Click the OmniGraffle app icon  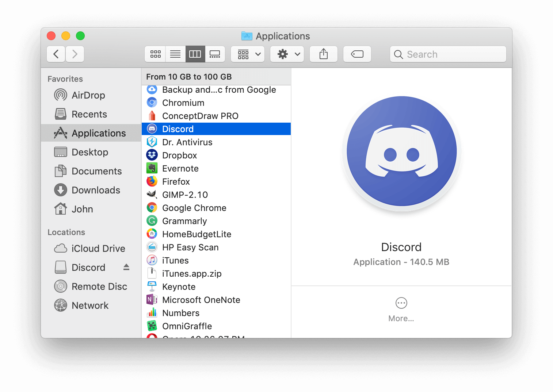(152, 326)
